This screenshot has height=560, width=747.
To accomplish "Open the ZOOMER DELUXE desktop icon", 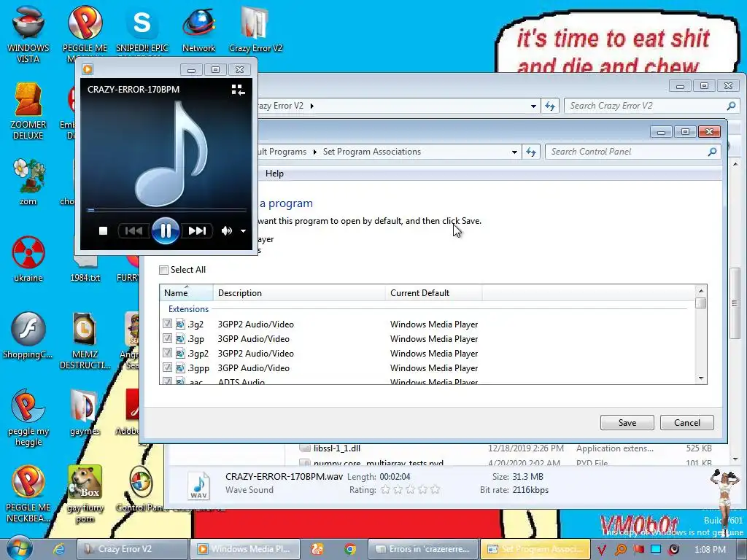I will (28, 111).
